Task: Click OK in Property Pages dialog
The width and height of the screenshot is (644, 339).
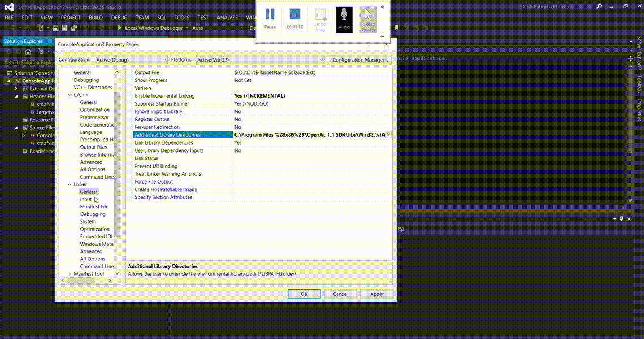Action: tap(304, 294)
